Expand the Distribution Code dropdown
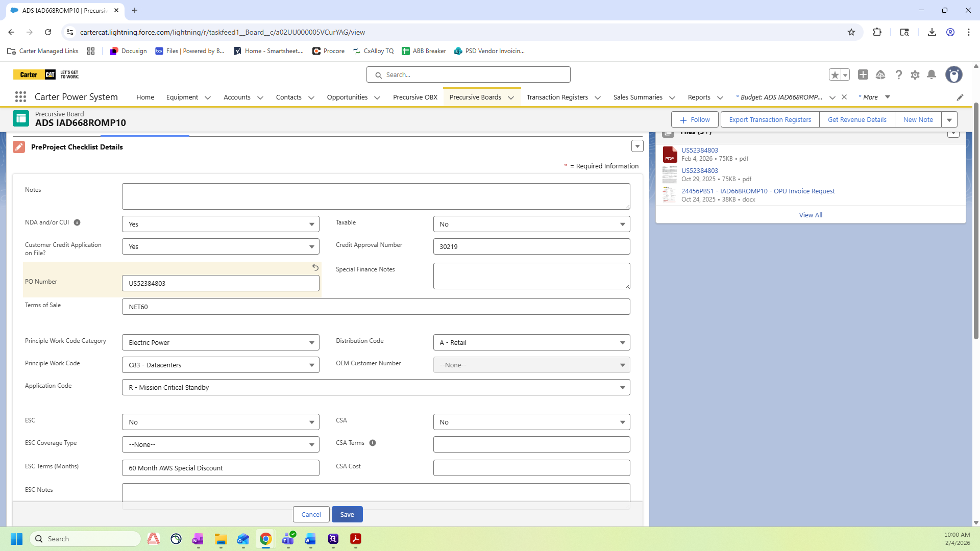The height and width of the screenshot is (551, 980). click(531, 342)
